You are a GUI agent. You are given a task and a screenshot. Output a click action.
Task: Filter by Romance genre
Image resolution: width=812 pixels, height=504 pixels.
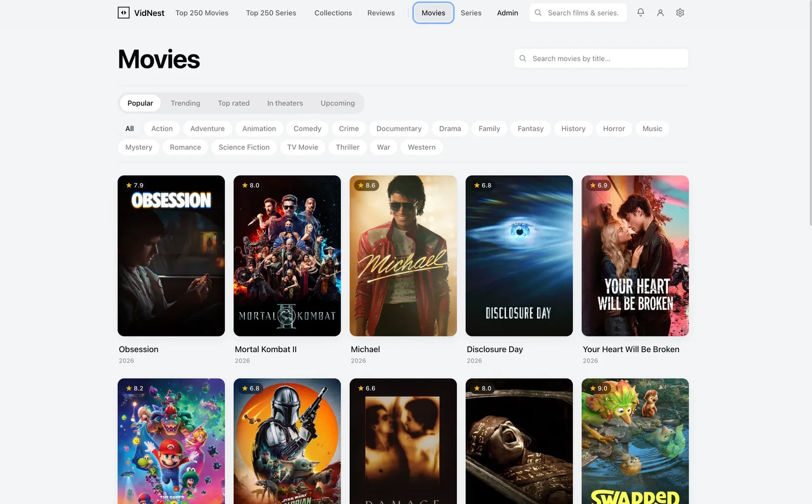185,147
